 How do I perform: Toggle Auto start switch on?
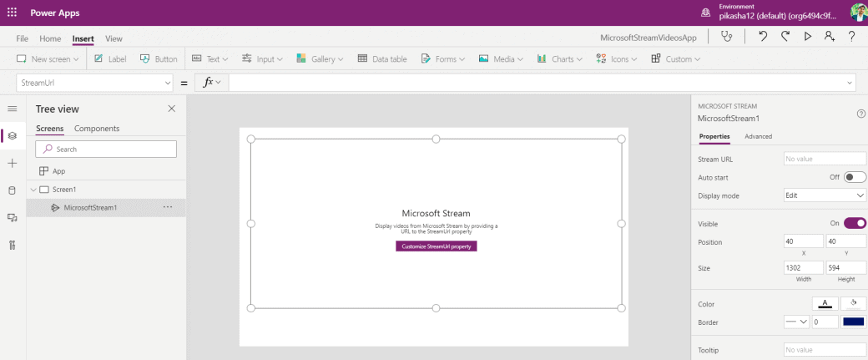pyautogui.click(x=855, y=177)
